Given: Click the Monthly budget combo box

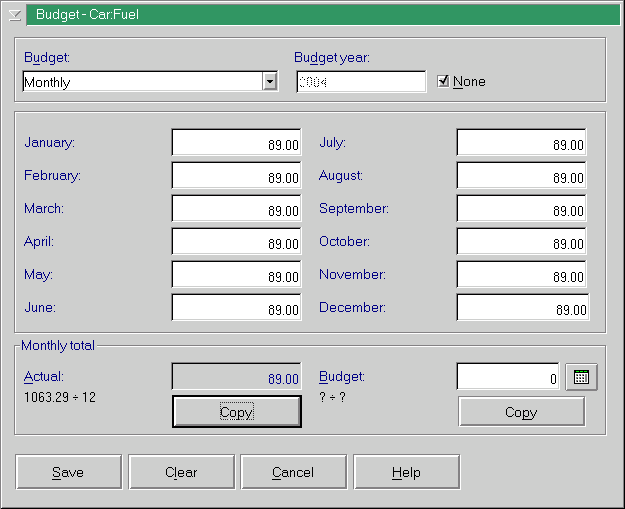Looking at the screenshot, I should pyautogui.click(x=150, y=81).
